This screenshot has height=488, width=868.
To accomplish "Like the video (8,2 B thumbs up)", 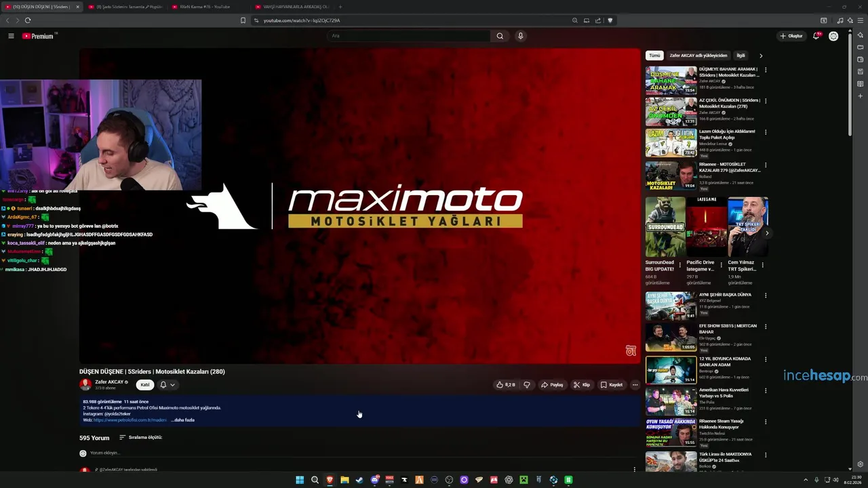I will pyautogui.click(x=506, y=385).
